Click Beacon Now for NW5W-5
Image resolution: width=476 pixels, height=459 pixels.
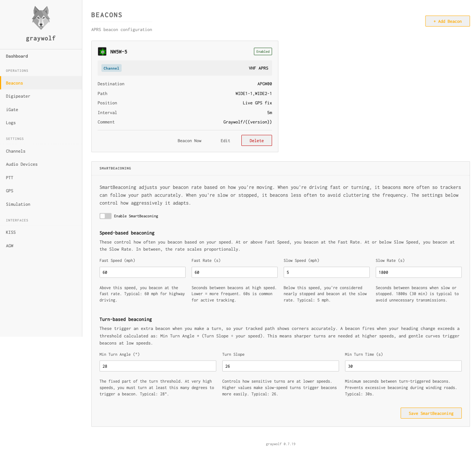(x=189, y=140)
